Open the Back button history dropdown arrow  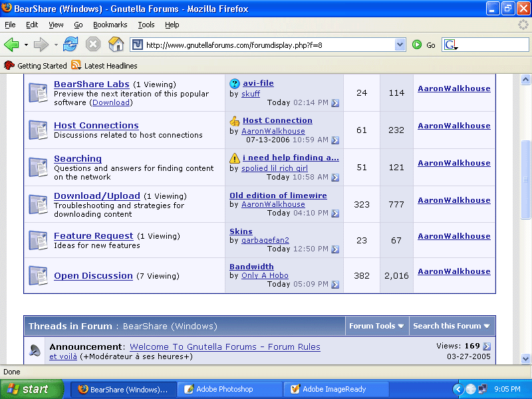click(26, 45)
